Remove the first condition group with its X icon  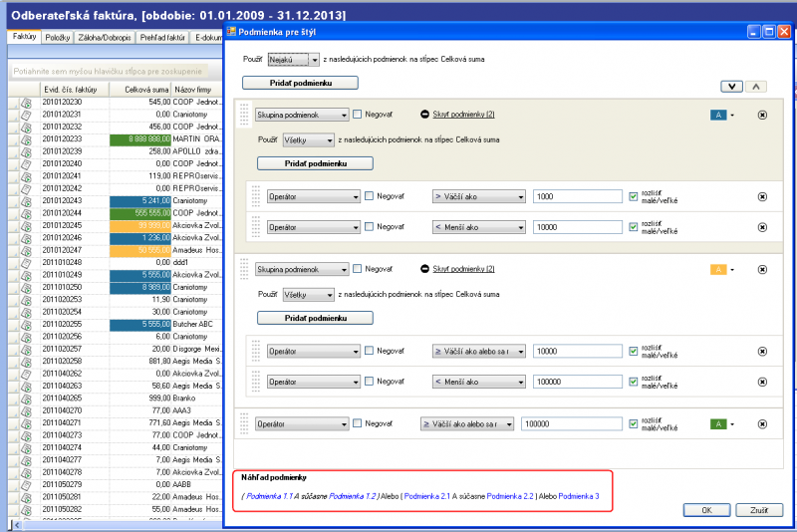point(762,116)
